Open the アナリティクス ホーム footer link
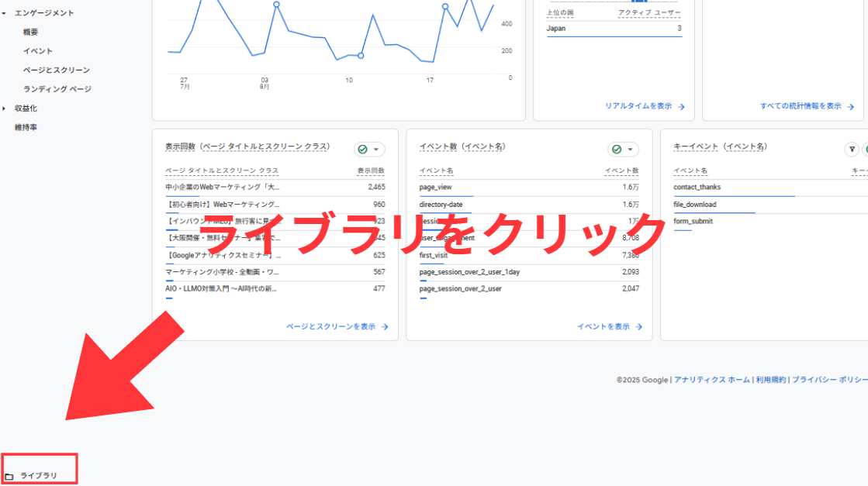Image resolution: width=868 pixels, height=486 pixels. 711,380
